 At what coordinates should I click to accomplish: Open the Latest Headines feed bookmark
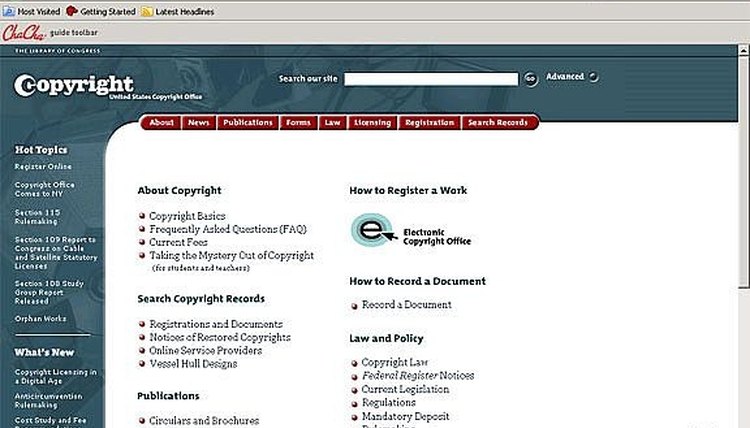tap(178, 11)
